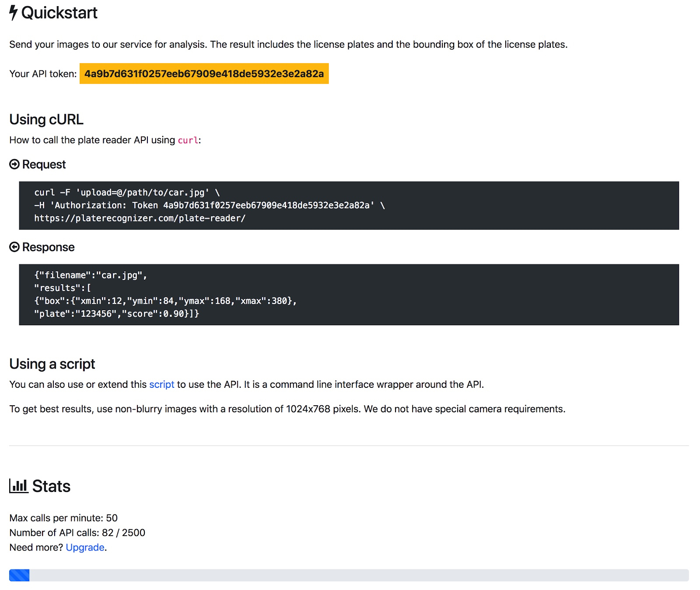This screenshot has height=590, width=700.
Task: Click the lightning bolt Quickstart icon
Action: 14,13
